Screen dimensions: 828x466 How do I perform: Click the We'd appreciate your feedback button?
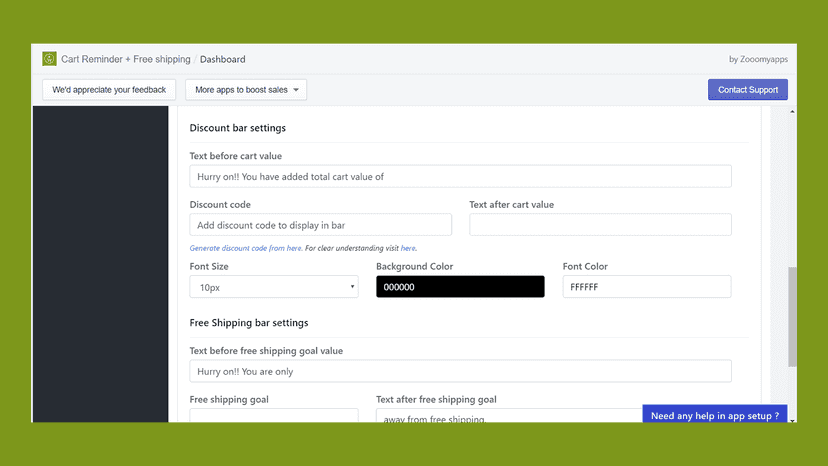(x=109, y=90)
